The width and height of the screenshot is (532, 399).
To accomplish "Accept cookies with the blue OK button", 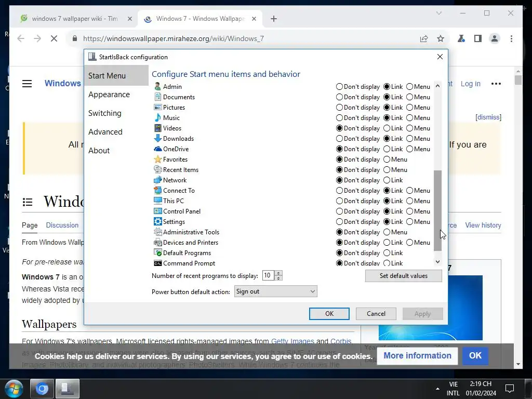I will (475, 355).
